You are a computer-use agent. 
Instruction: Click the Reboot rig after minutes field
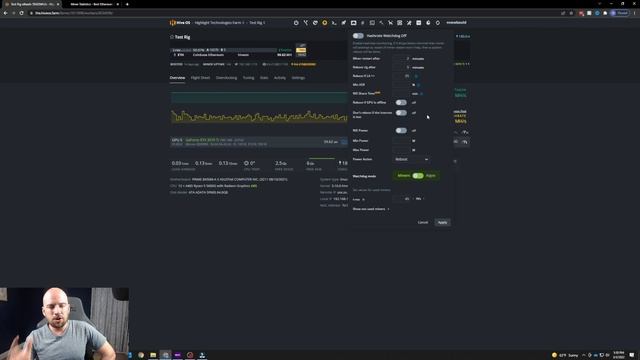(401, 67)
